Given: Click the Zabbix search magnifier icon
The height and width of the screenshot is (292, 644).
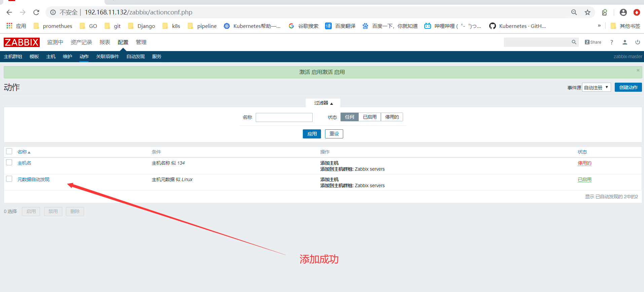Looking at the screenshot, I should point(574,42).
